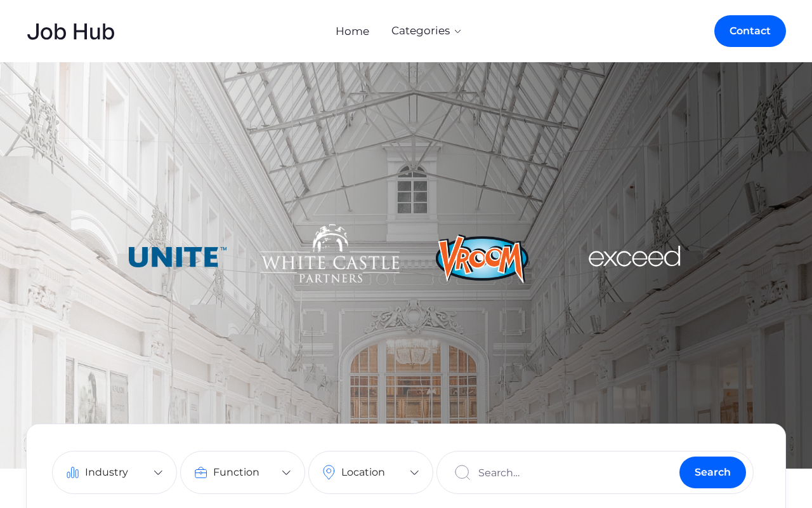Viewport: 812px width, 508px height.
Task: Click the Vroom company logo
Action: [482, 258]
